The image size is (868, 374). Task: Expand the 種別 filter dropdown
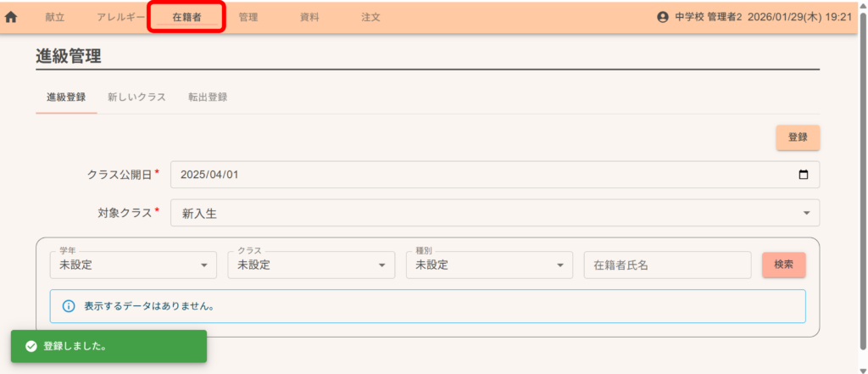tap(489, 265)
